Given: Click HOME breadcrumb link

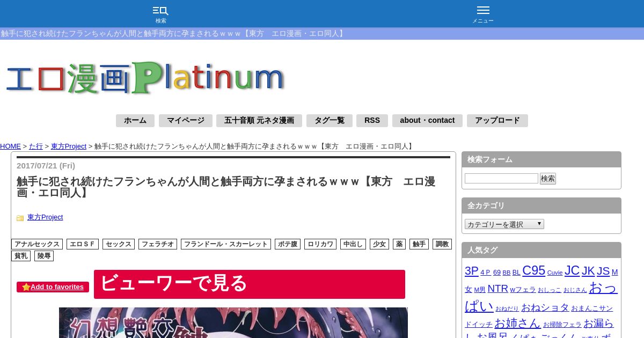Looking at the screenshot, I should (x=10, y=146).
